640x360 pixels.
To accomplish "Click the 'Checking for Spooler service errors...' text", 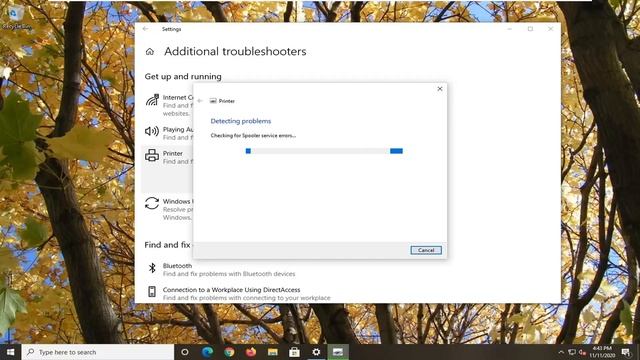I will (253, 136).
